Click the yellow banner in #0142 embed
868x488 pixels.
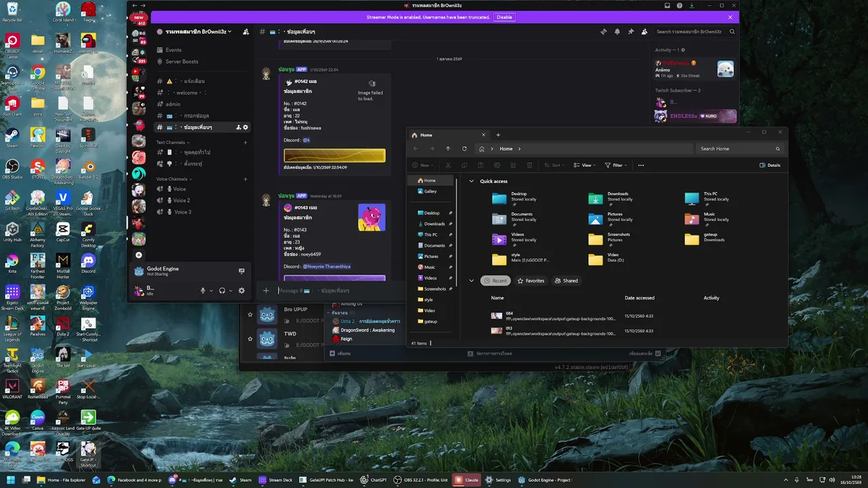pos(334,156)
